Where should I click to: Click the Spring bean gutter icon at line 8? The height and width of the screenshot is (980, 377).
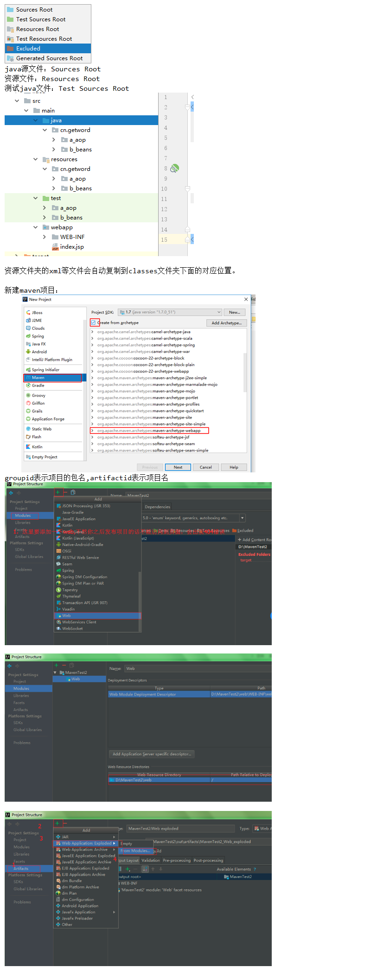point(174,169)
